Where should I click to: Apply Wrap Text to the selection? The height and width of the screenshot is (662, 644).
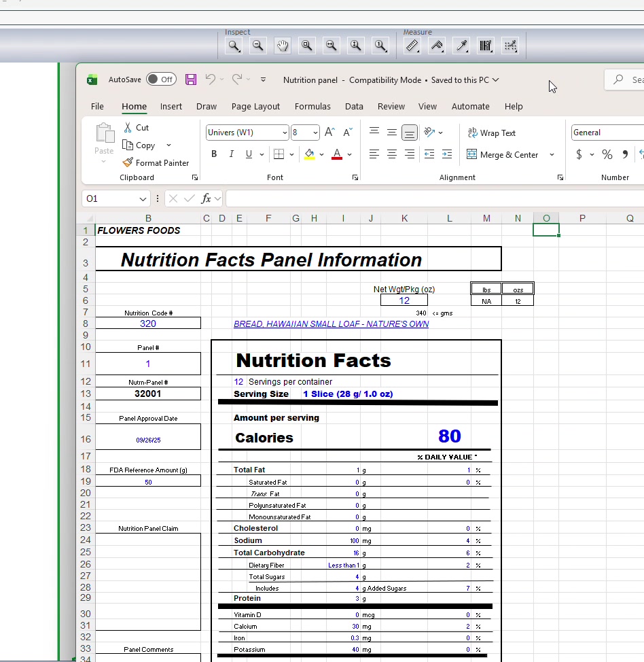491,133
